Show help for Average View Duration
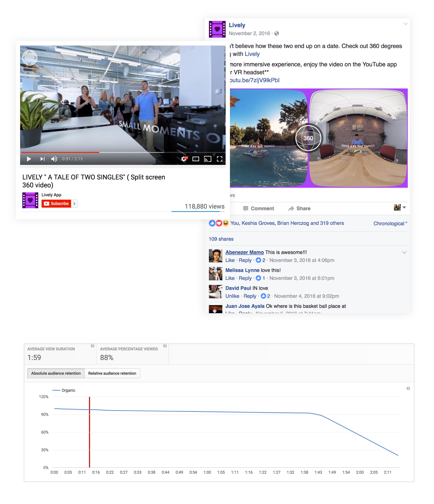This screenshot has width=434, height=504. pos(93,346)
